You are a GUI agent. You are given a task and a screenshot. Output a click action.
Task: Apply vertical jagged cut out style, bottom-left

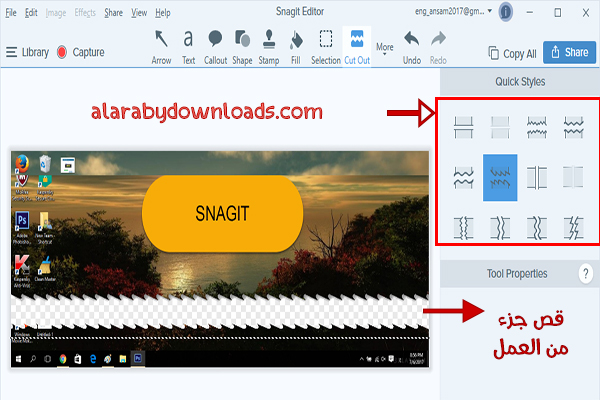(463, 228)
